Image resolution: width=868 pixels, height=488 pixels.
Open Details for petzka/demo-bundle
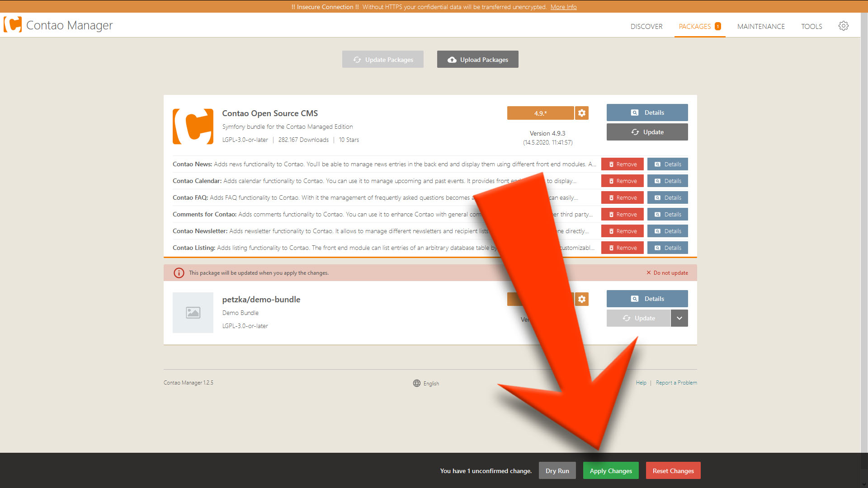647,299
